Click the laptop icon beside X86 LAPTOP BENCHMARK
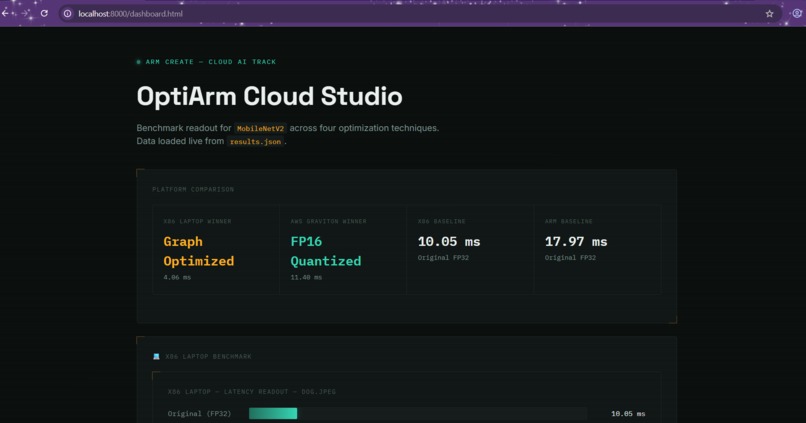The height and width of the screenshot is (423, 806). [x=156, y=356]
